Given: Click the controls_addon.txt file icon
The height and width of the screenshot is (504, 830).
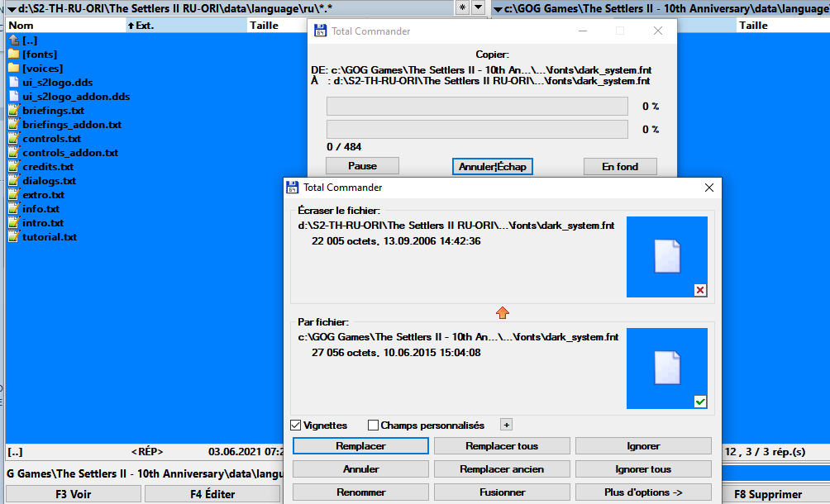Looking at the screenshot, I should 14,152.
